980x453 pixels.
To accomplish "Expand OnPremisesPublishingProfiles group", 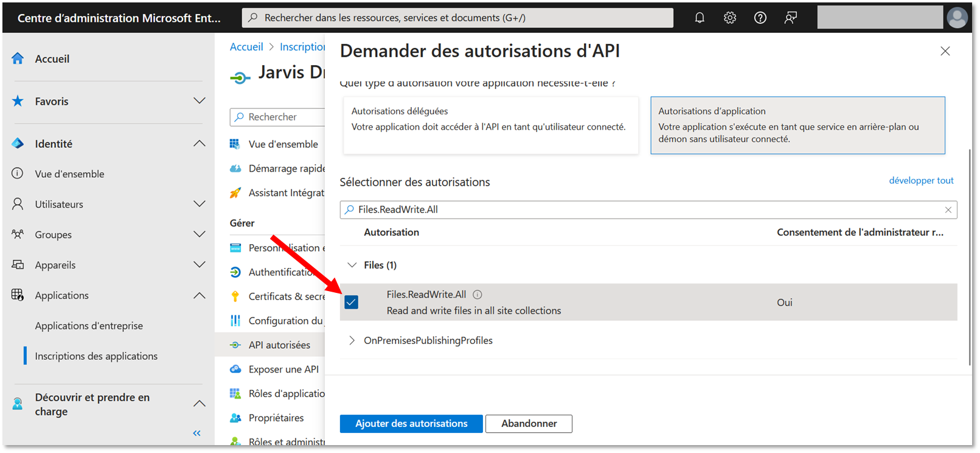I will pyautogui.click(x=352, y=340).
